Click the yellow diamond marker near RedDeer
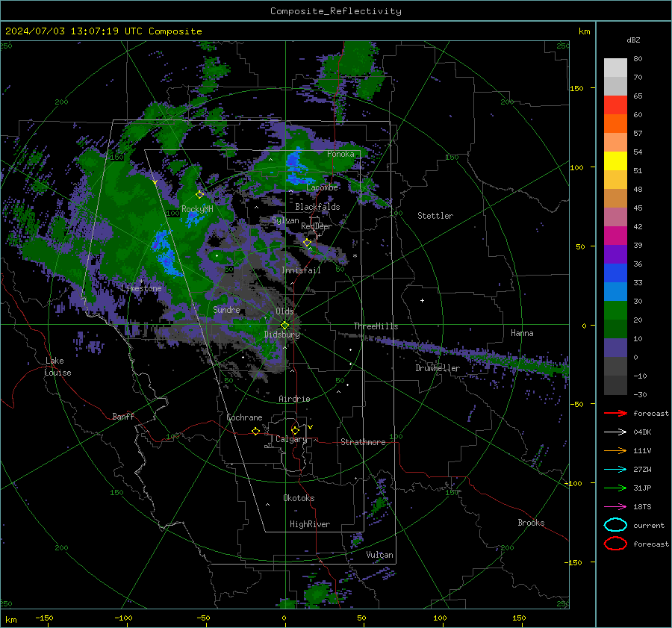Viewport: 672px width, 628px height. [x=307, y=243]
